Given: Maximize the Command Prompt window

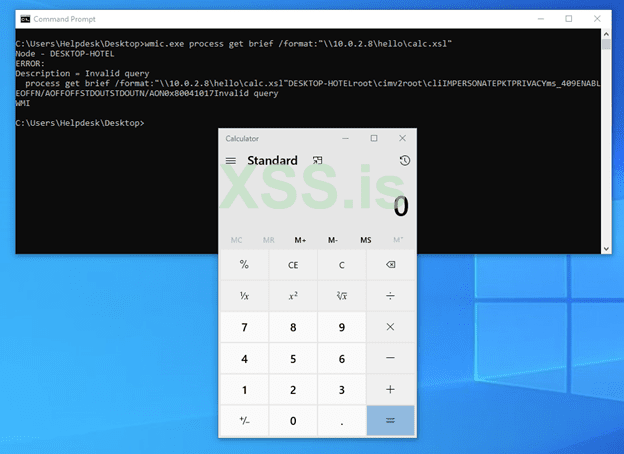Looking at the screenshot, I should 569,19.
